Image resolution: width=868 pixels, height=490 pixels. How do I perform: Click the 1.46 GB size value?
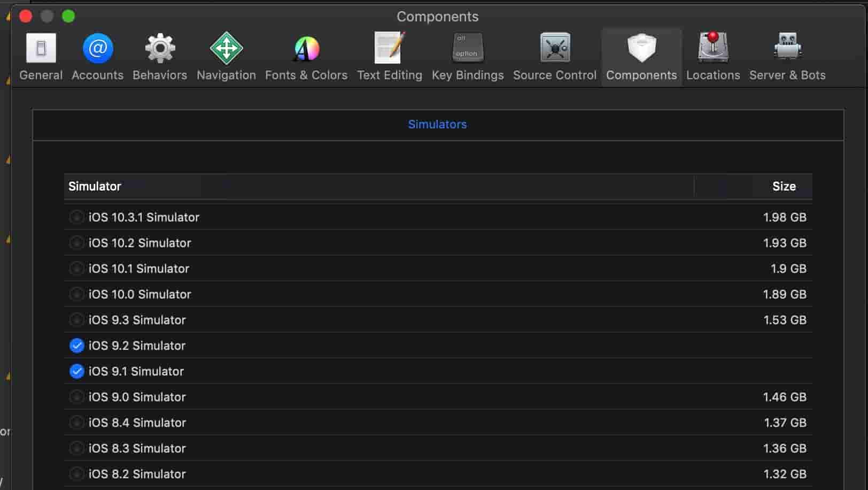tap(785, 397)
